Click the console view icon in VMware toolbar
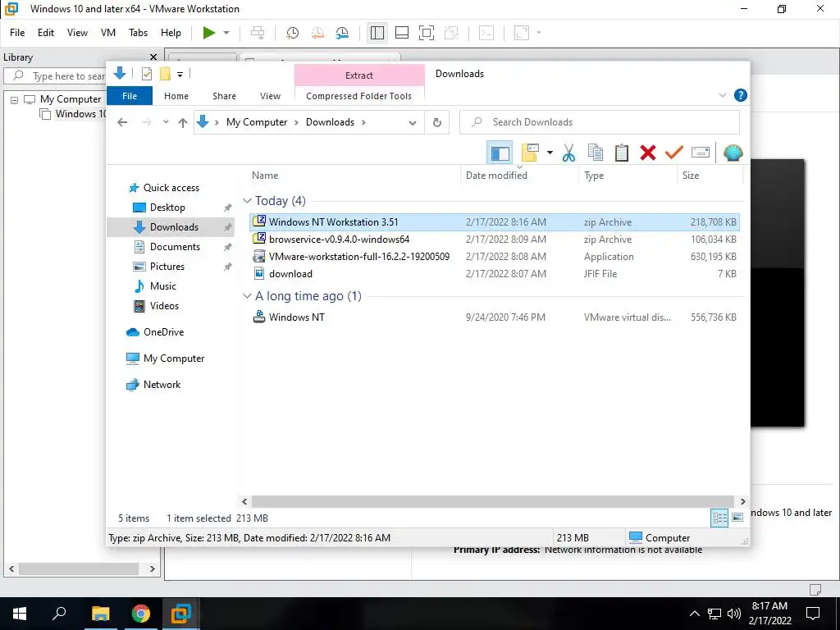Screen dimensions: 840x630 point(486,33)
